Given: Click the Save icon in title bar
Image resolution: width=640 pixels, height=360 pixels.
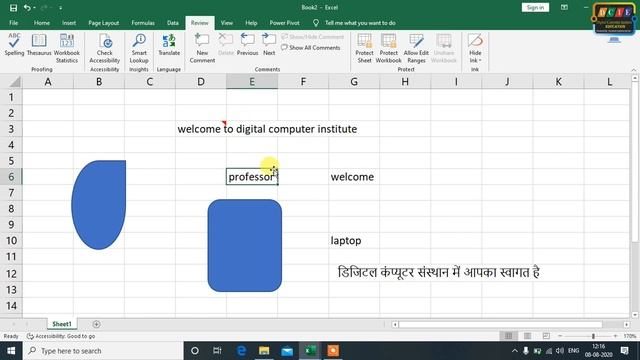Looking at the screenshot, I should 13,8.
